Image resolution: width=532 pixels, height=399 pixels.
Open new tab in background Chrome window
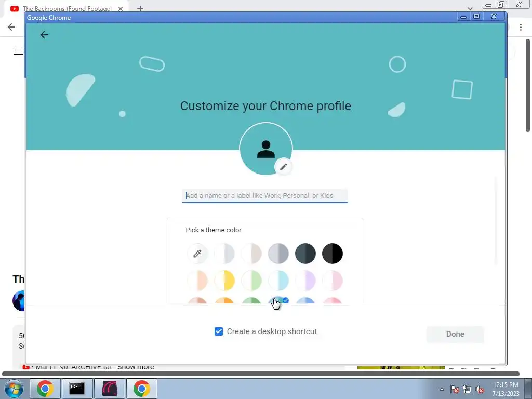[x=140, y=9]
